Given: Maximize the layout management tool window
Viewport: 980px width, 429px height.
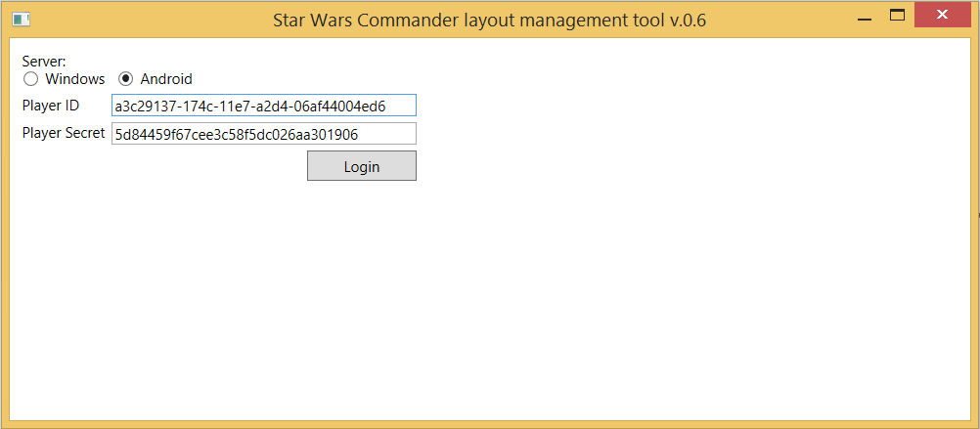Looking at the screenshot, I should click(897, 15).
